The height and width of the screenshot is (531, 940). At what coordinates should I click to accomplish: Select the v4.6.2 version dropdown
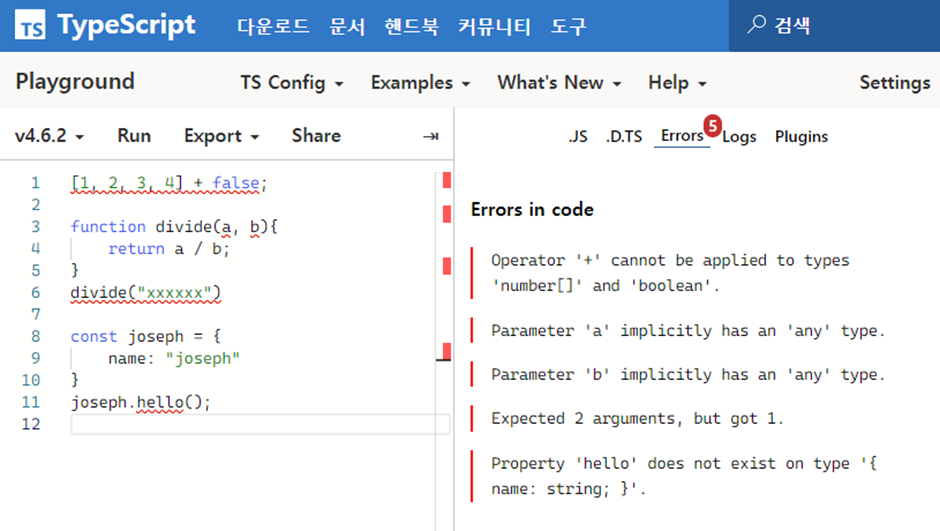click(x=49, y=136)
